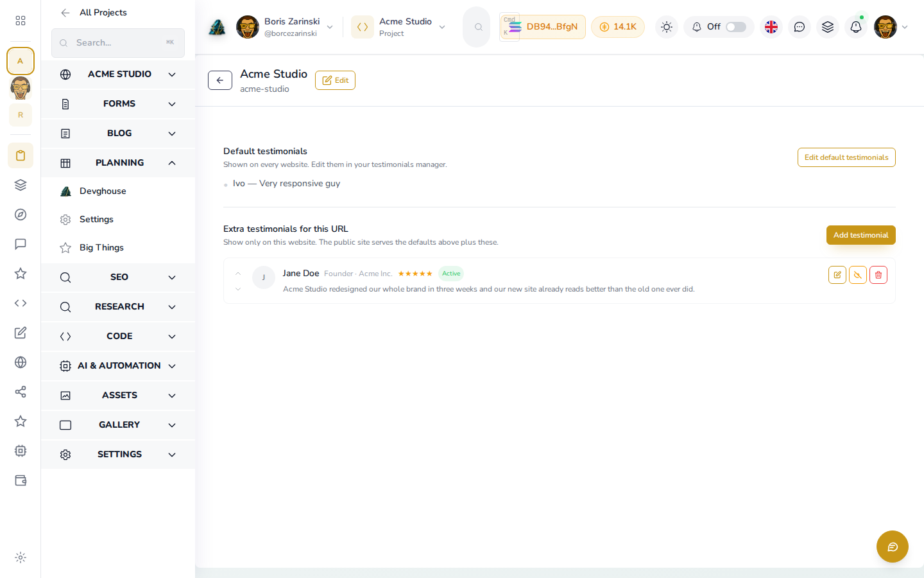924x578 pixels.
Task: Click the code brackets icon in the rail
Action: 21,303
